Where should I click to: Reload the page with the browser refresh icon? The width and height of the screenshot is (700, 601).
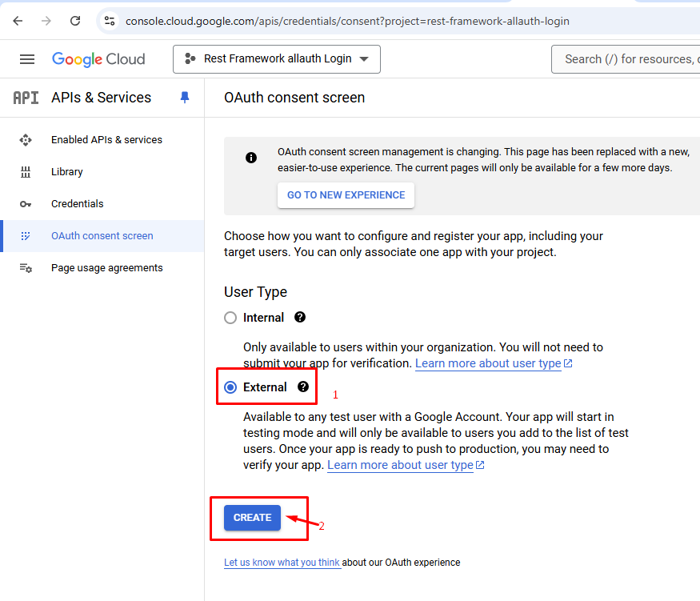point(75,21)
